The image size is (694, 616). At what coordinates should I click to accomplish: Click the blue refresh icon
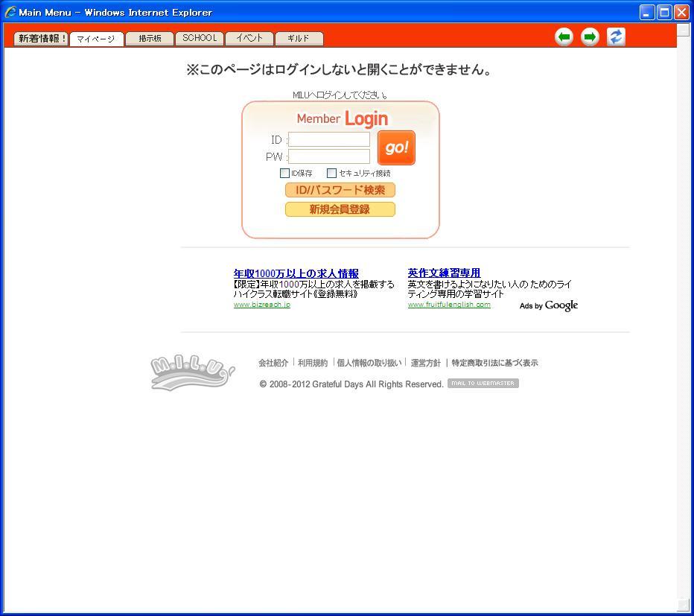616,37
